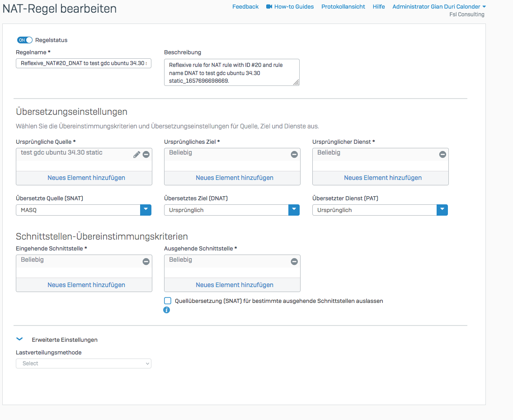
Task: Remove Beliebig from Ausgehende Schnittstelle
Action: point(294,262)
